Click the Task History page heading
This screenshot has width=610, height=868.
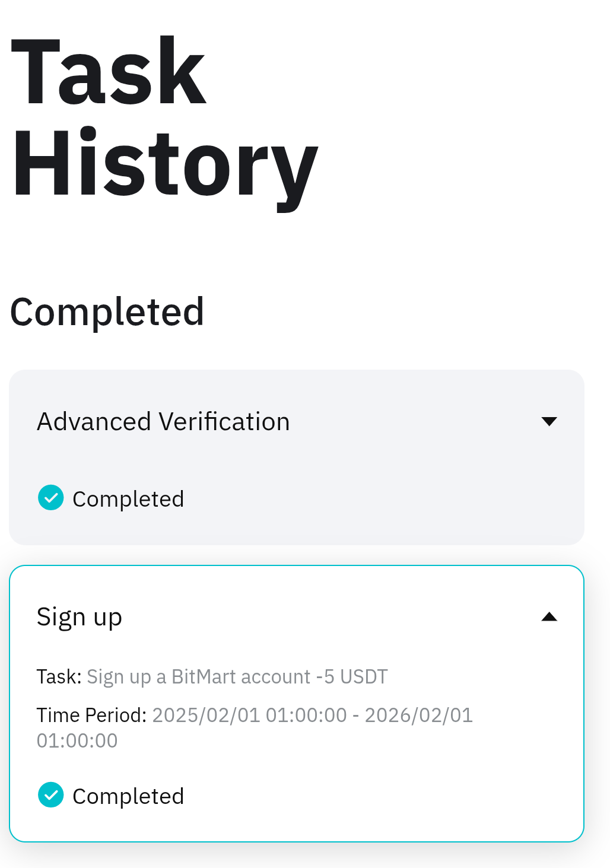tap(165, 117)
